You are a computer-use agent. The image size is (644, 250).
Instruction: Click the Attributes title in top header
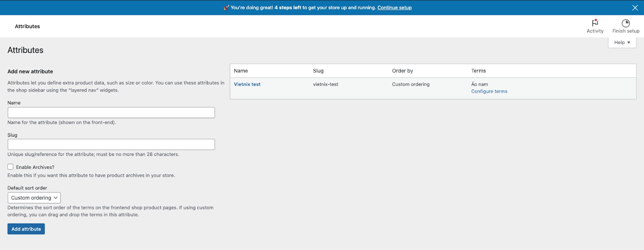tap(27, 27)
